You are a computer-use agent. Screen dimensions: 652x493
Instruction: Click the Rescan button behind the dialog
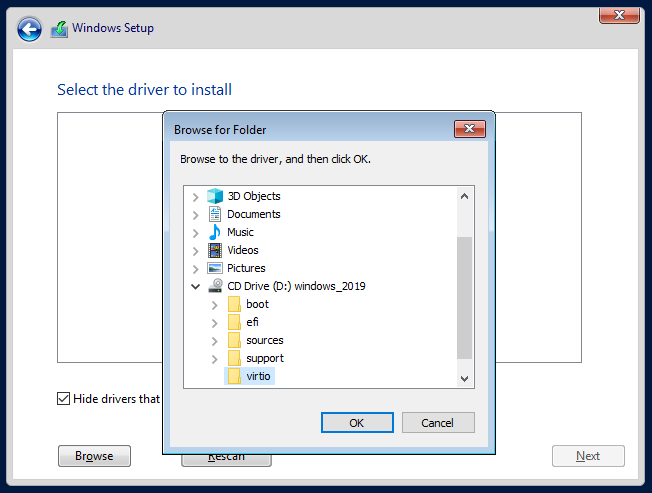pyautogui.click(x=226, y=460)
